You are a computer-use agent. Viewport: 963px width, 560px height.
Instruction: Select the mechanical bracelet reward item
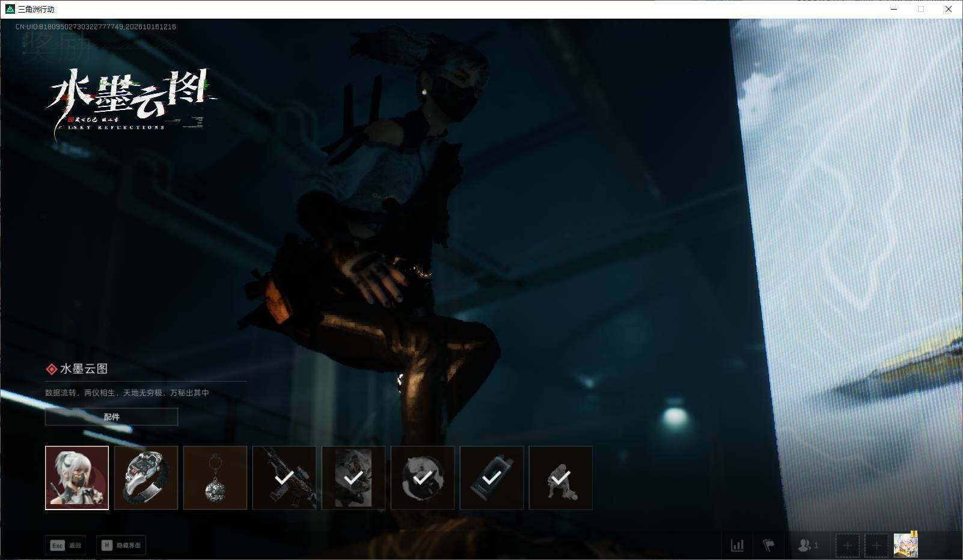pos(146,478)
